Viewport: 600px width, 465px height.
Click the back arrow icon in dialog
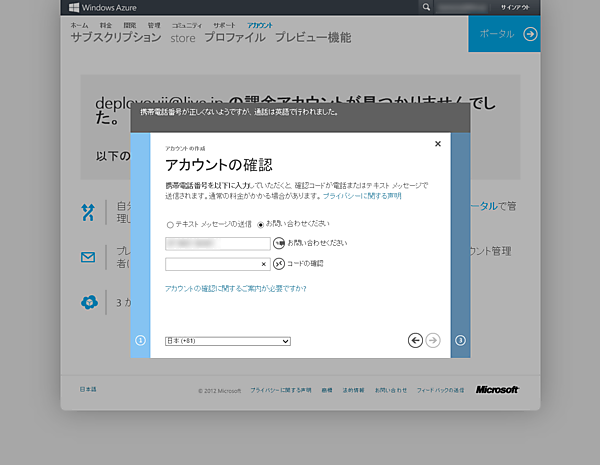pyautogui.click(x=416, y=340)
